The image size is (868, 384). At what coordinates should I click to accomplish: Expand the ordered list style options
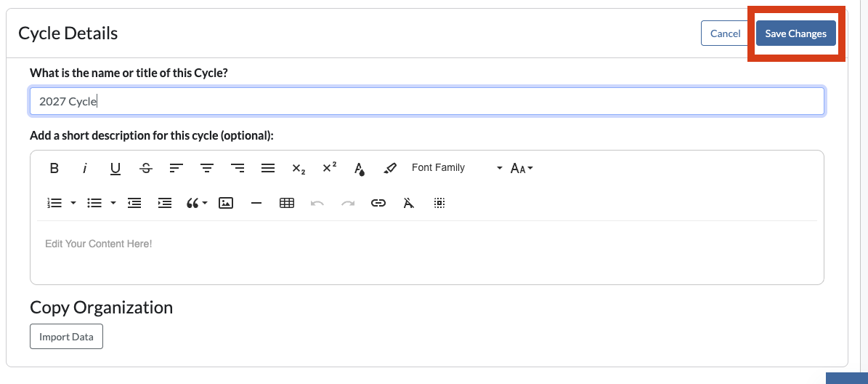[73, 204]
